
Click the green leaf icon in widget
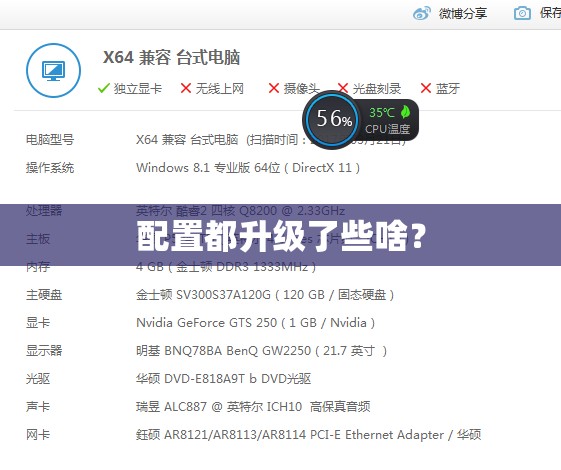[x=405, y=112]
